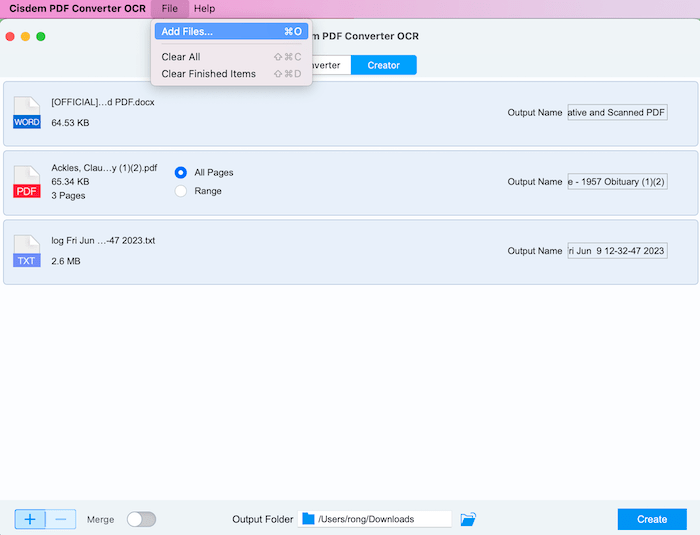Switch to the Creator tab
Image resolution: width=700 pixels, height=535 pixels.
[x=383, y=65]
